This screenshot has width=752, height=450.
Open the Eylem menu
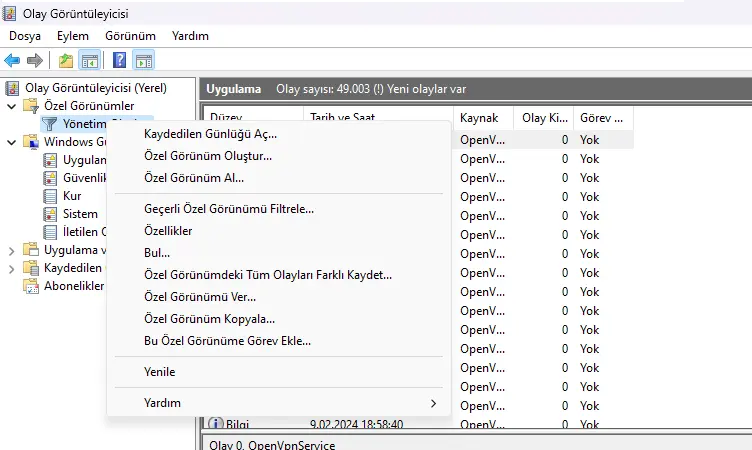(x=73, y=36)
